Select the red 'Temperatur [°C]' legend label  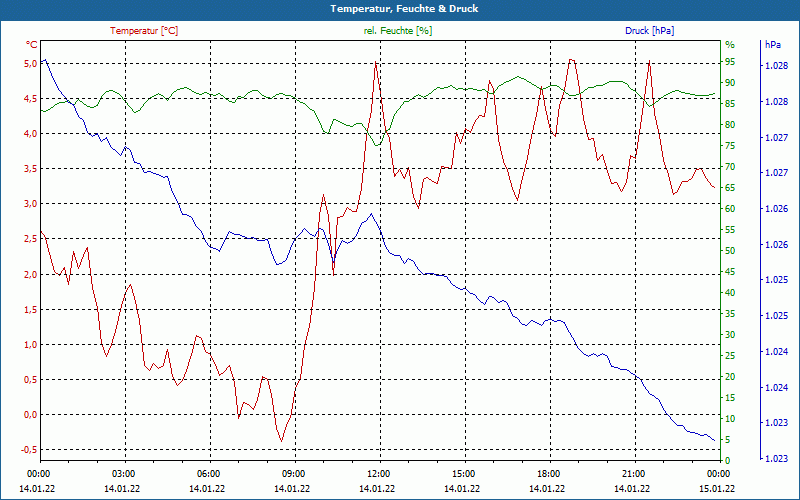144,31
